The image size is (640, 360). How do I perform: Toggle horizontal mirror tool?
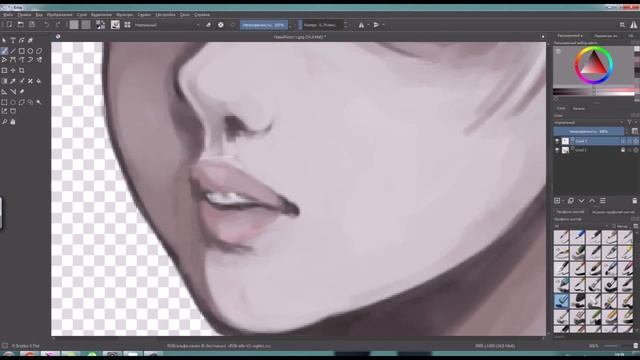361,25
